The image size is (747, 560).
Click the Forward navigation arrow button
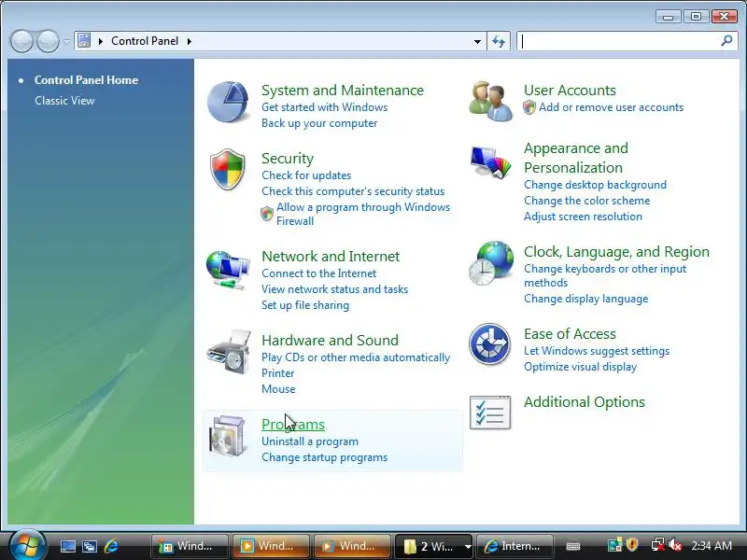tap(49, 41)
